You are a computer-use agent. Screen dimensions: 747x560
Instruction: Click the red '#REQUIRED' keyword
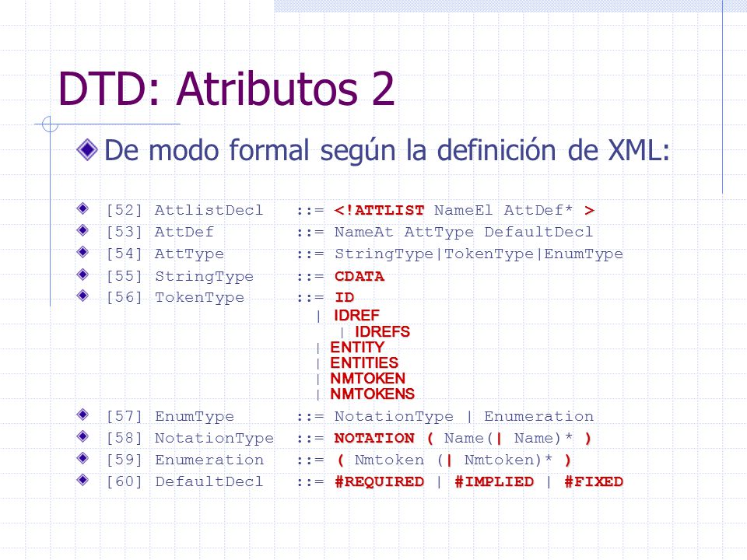click(x=379, y=482)
